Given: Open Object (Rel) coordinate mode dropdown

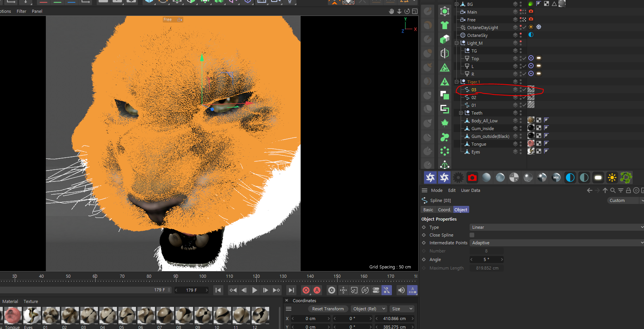Looking at the screenshot, I should point(368,309).
